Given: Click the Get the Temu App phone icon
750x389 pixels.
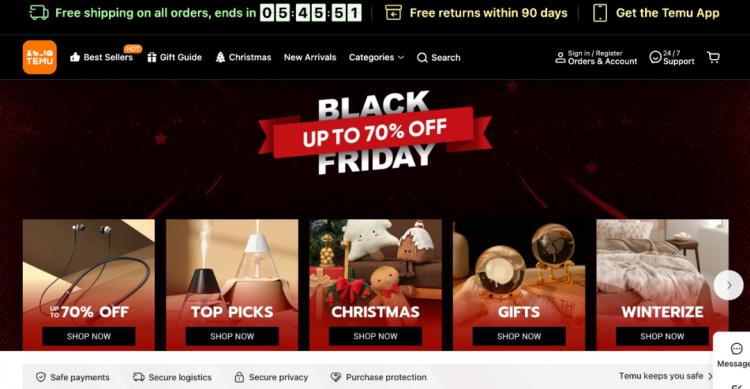Looking at the screenshot, I should tap(600, 13).
